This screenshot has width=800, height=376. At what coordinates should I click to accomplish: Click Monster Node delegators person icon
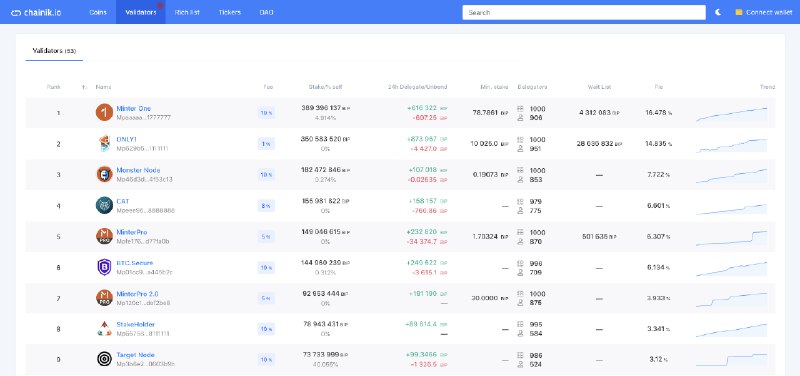(520, 180)
